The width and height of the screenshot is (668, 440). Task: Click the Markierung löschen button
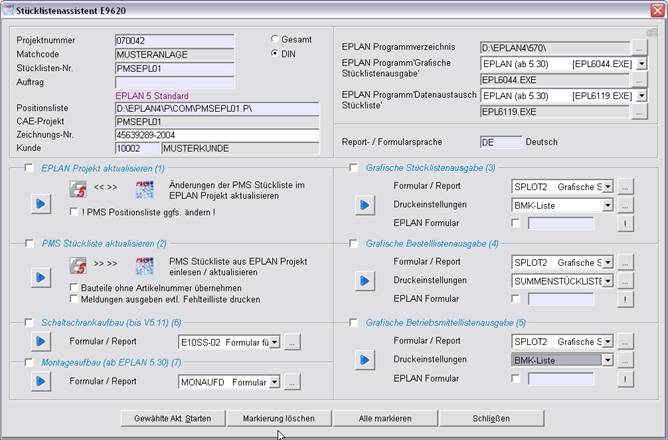coord(272,418)
